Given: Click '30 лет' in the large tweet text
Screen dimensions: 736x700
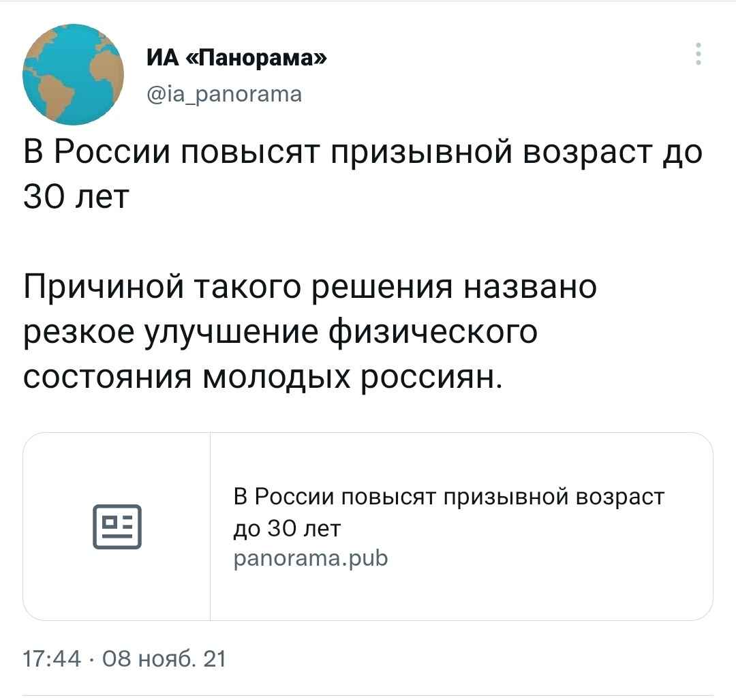Looking at the screenshot, I should pyautogui.click(x=76, y=198).
